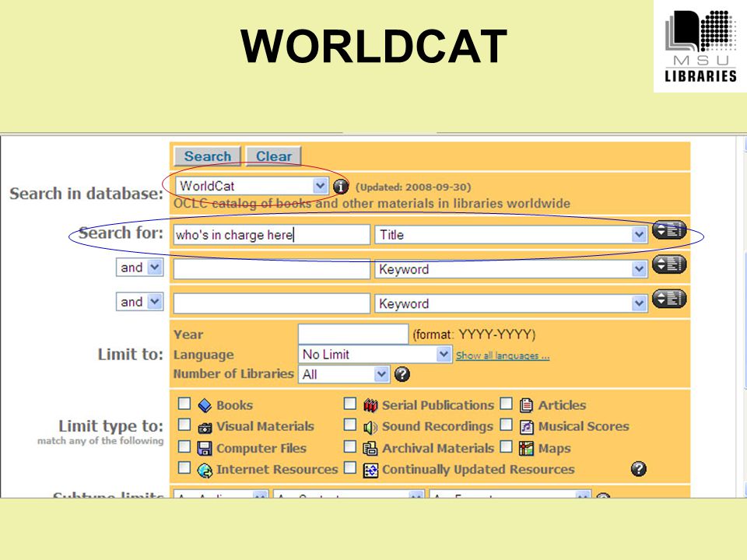Click the Visual Materials camera icon

(205, 427)
